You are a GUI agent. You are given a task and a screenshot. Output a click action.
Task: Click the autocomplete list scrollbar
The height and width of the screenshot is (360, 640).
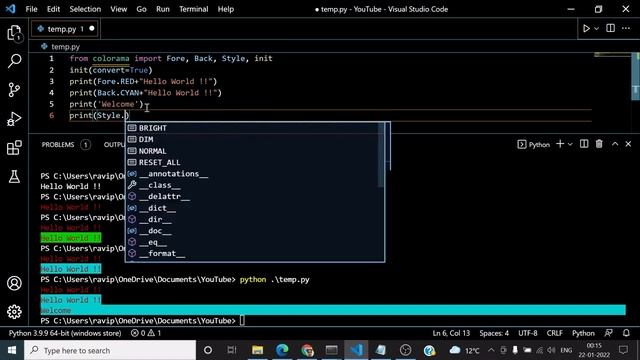(x=381, y=155)
